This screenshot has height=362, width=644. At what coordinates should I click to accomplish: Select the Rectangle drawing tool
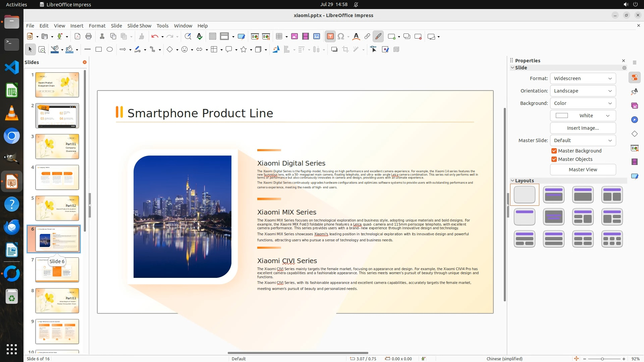click(99, 50)
